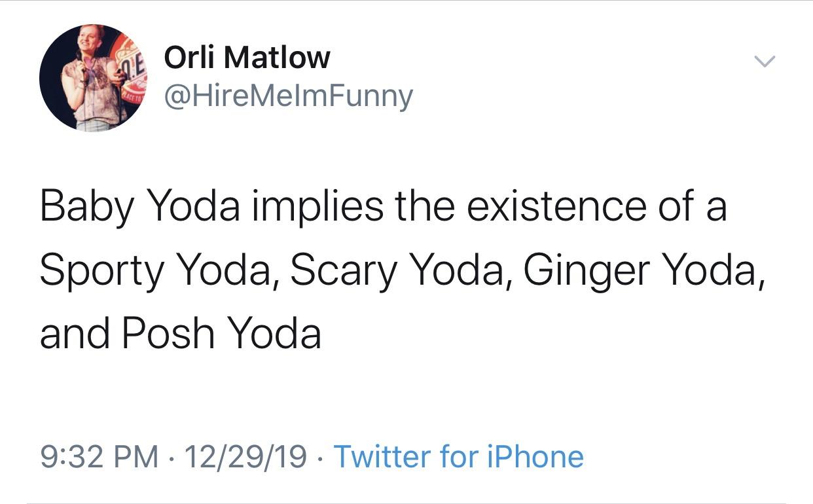Screen dimensions: 813x504
Task: Open the @HireMeImFunny handle
Action: pyautogui.click(x=288, y=94)
